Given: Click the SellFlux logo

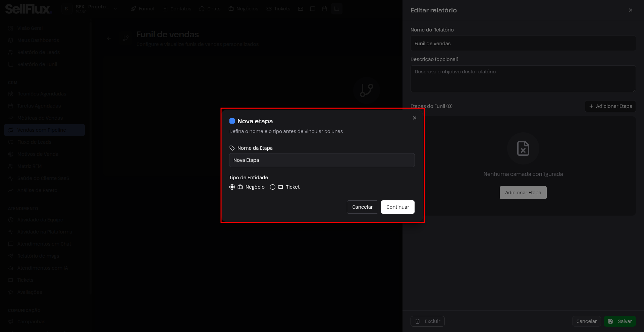Looking at the screenshot, I should point(29,9).
